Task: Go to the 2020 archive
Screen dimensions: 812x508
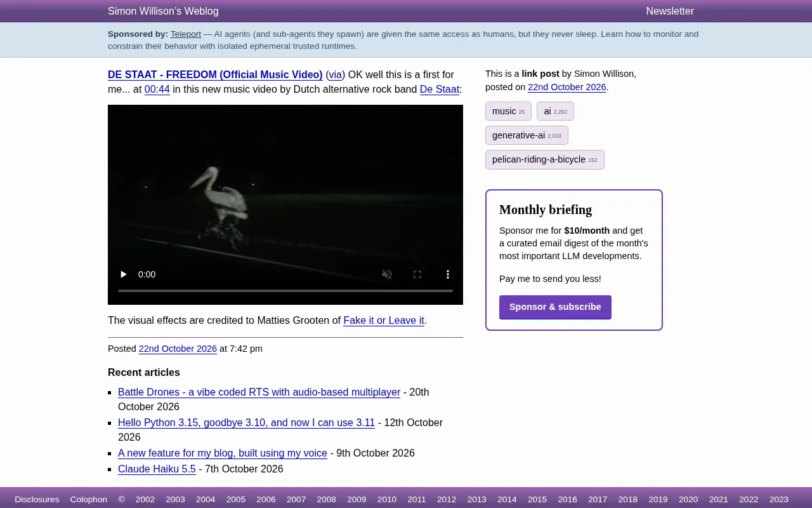Action: tap(688, 500)
